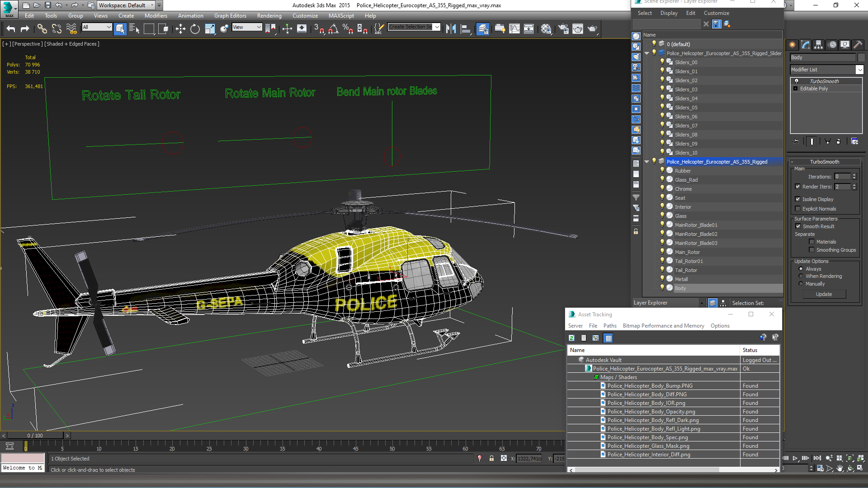Click the Asset Tracking horizontal scrollbar
This screenshot has height=488, width=868.
pos(646,470)
